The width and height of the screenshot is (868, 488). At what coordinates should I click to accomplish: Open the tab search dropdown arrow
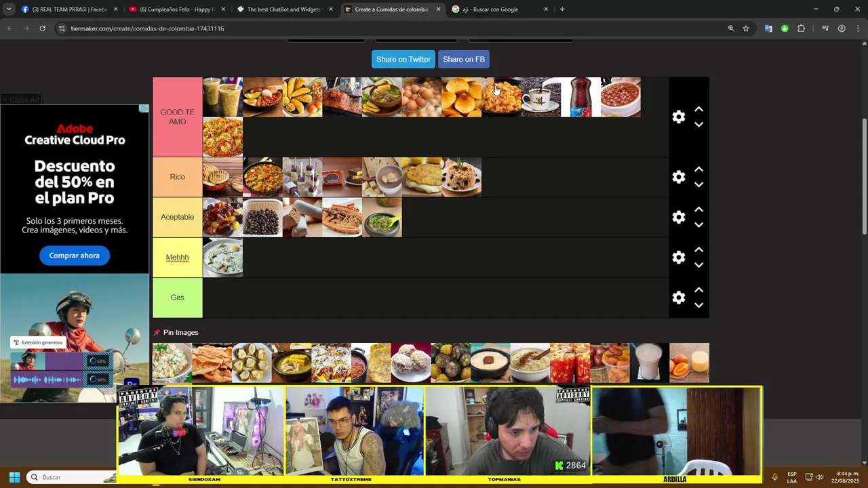pos(8,9)
